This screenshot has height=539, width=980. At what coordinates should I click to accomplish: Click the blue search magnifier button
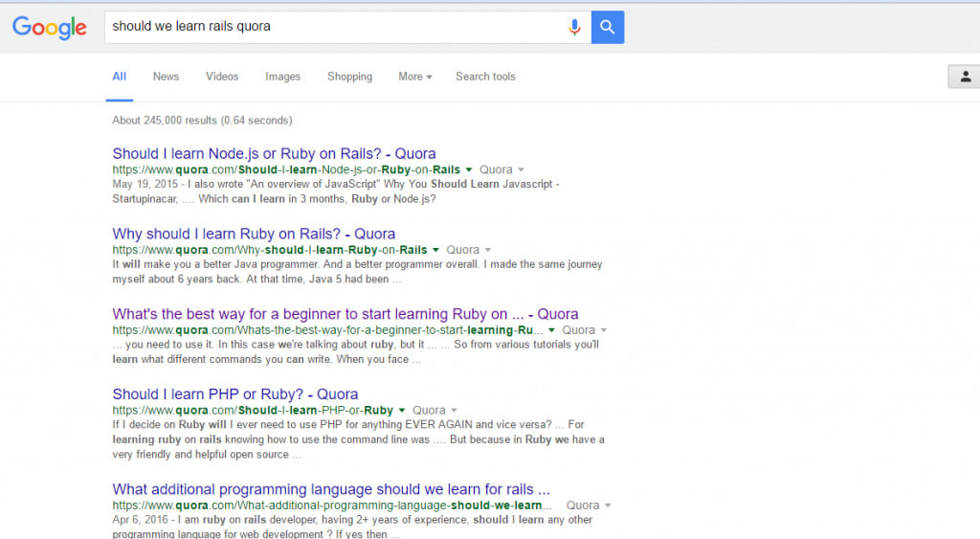[608, 27]
